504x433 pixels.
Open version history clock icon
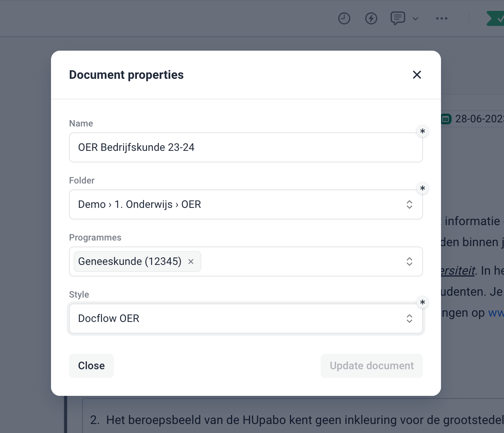[344, 18]
